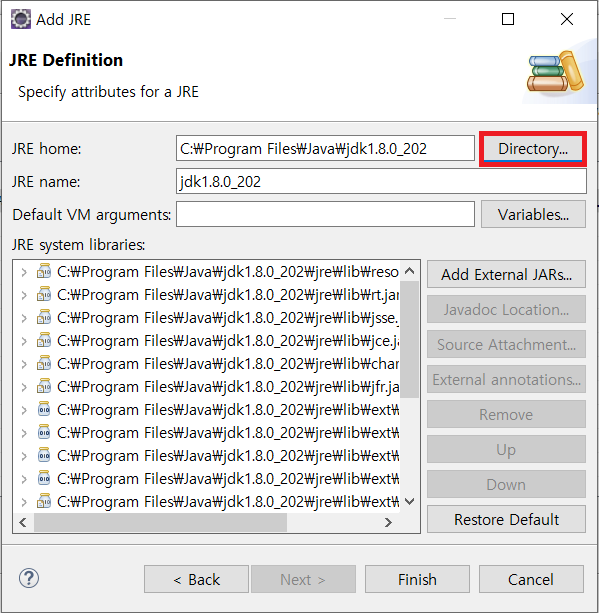Click the libraries list scroll down arrow

409,501
